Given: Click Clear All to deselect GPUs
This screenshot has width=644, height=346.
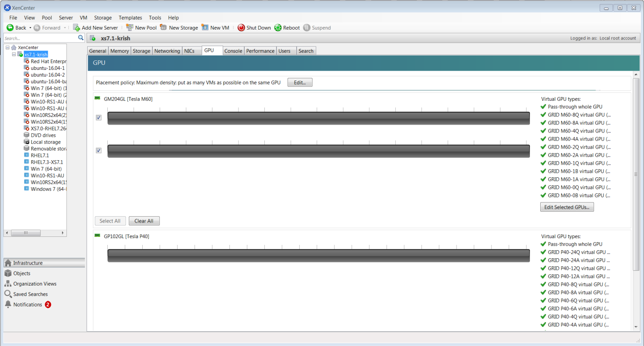Looking at the screenshot, I should pyautogui.click(x=144, y=221).
